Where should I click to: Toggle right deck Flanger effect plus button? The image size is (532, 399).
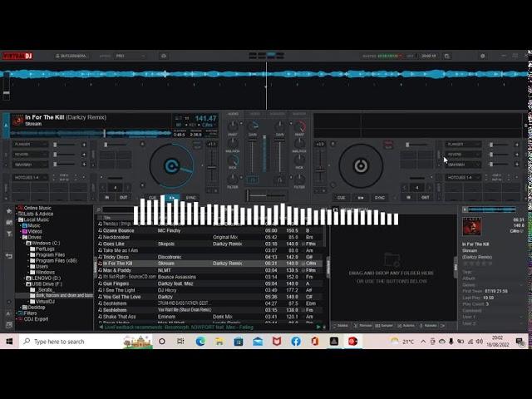click(517, 145)
